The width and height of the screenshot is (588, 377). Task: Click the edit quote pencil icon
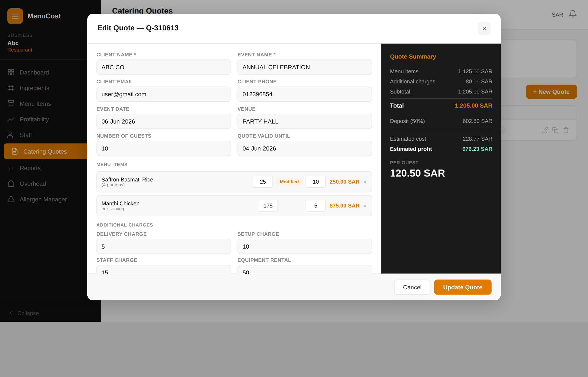tap(545, 130)
